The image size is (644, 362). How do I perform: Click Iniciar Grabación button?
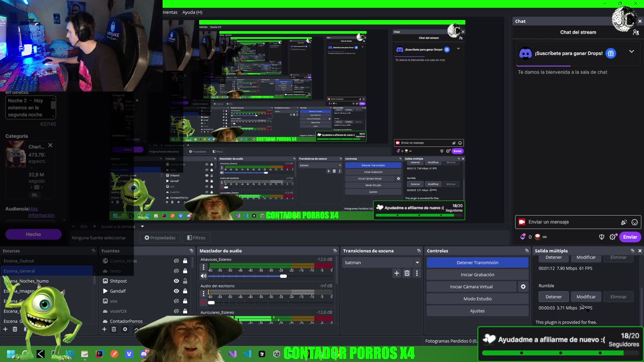point(477,275)
